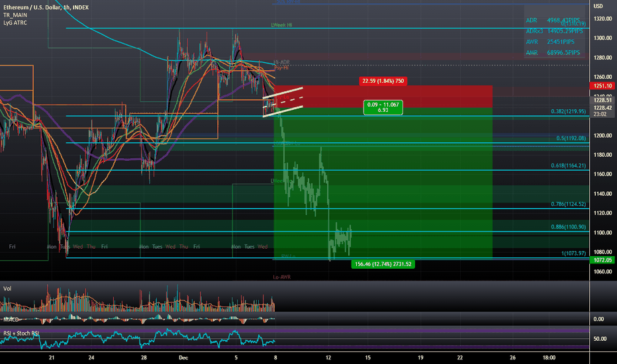Click the 19 date on the time axis

[420, 357]
